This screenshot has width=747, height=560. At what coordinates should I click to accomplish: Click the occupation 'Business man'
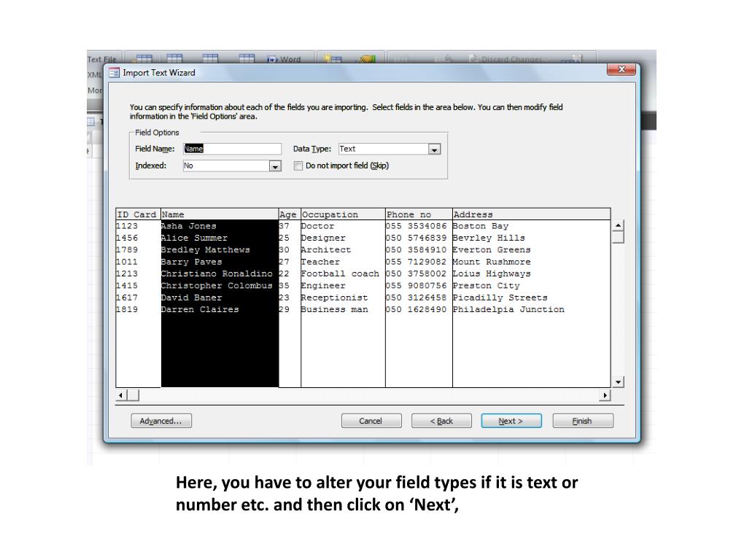[x=334, y=309]
